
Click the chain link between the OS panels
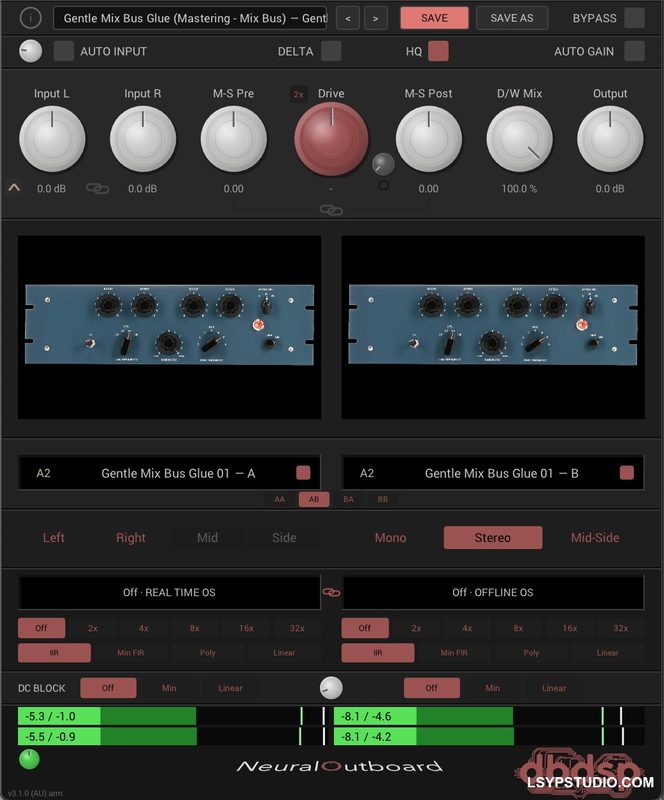331,592
